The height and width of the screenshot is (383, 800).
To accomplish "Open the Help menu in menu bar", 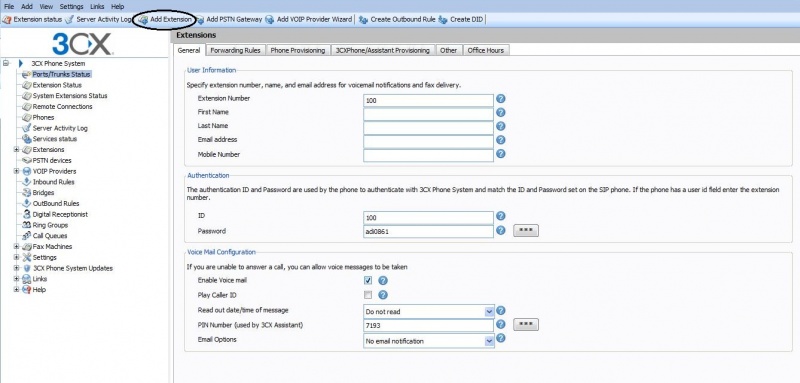I will [117, 7].
